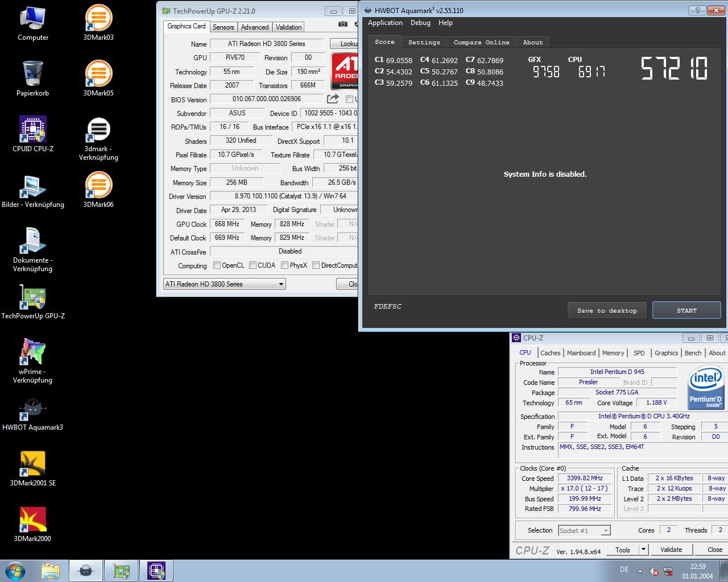This screenshot has height=582, width=728.
Task: Open the Computer desktop icon
Action: (33, 23)
